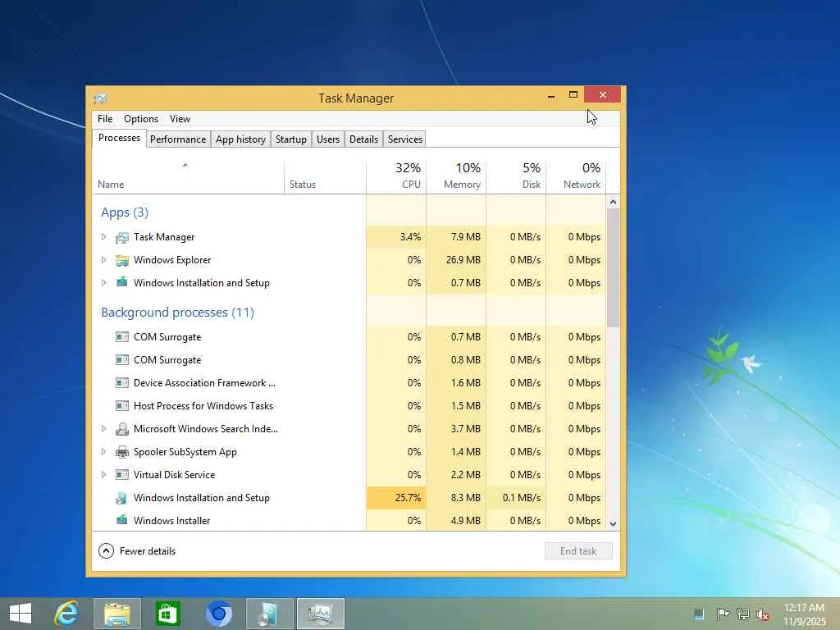
Task: Click the scrollbar up arrow
Action: [614, 202]
